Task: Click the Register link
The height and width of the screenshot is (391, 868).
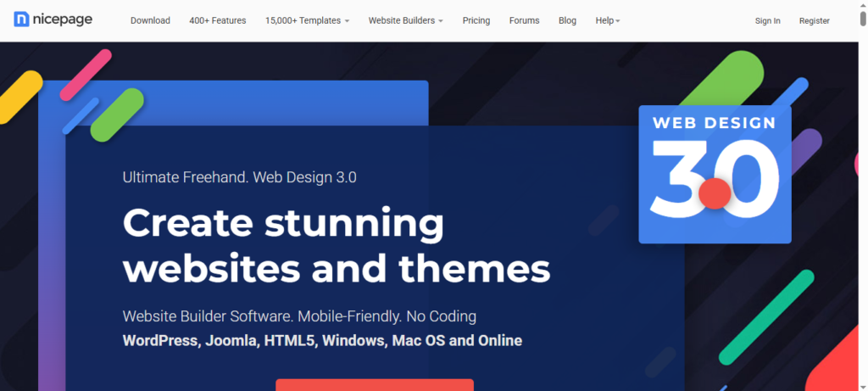Action: point(814,20)
